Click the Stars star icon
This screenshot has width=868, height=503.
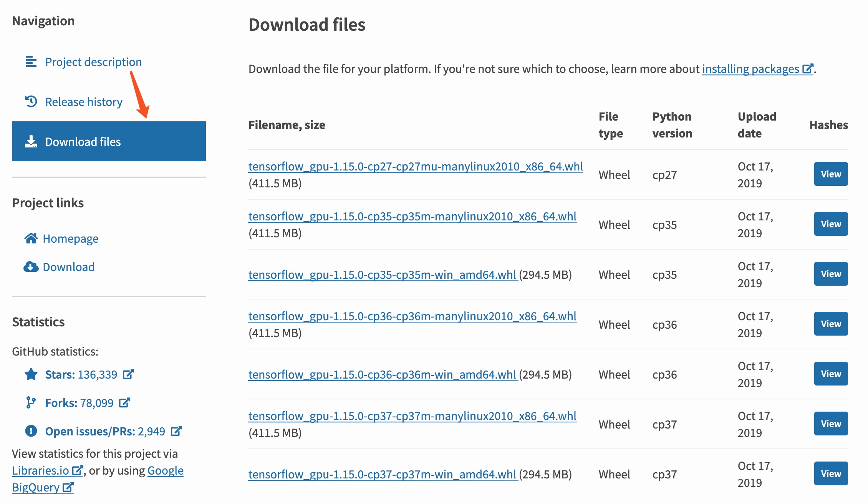pyautogui.click(x=32, y=374)
